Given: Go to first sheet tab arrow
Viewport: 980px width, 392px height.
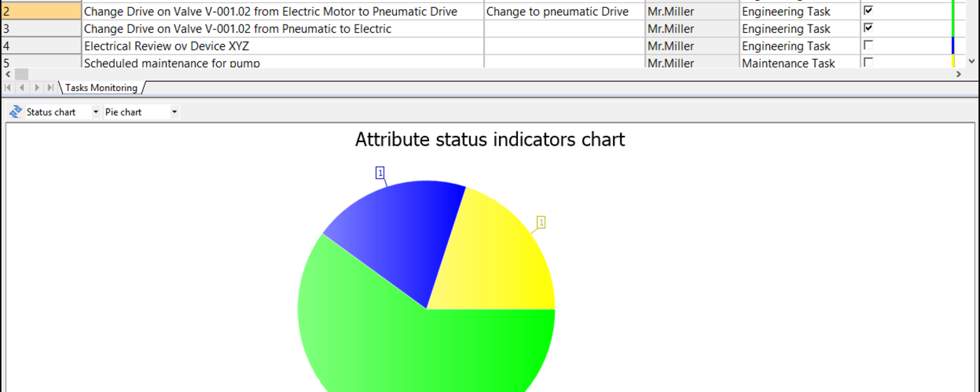Looking at the screenshot, I should [x=8, y=88].
